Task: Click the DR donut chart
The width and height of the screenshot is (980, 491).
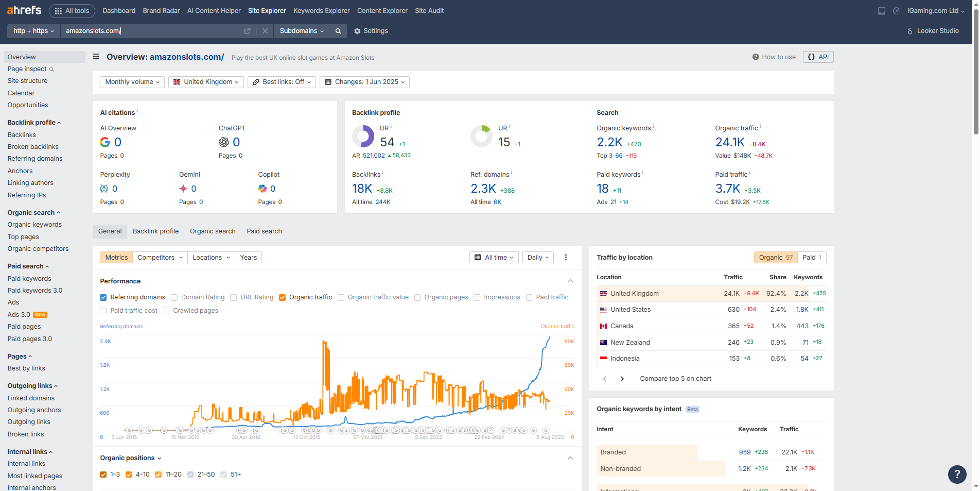Action: (363, 137)
